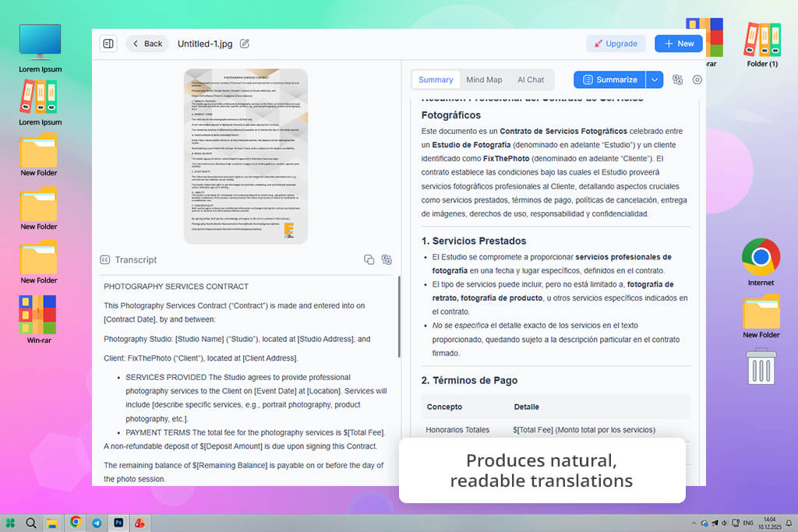Open the taskbar clock and date

coord(769,523)
